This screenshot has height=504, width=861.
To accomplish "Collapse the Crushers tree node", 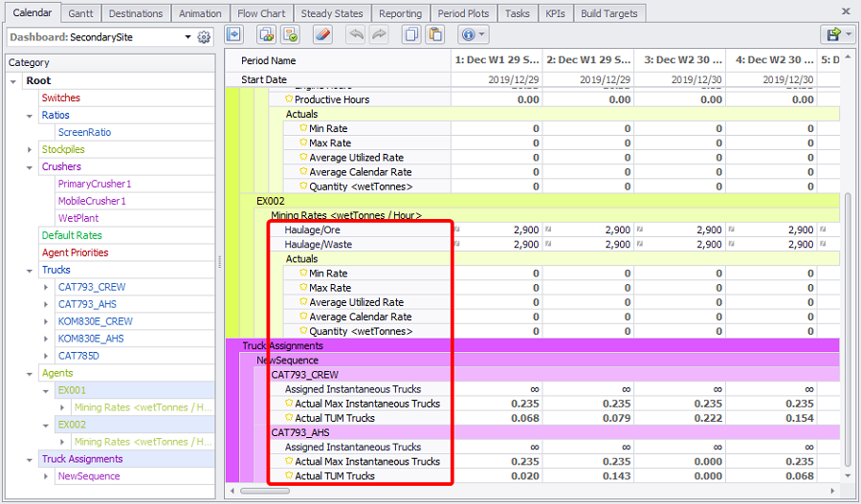I will pyautogui.click(x=30, y=167).
